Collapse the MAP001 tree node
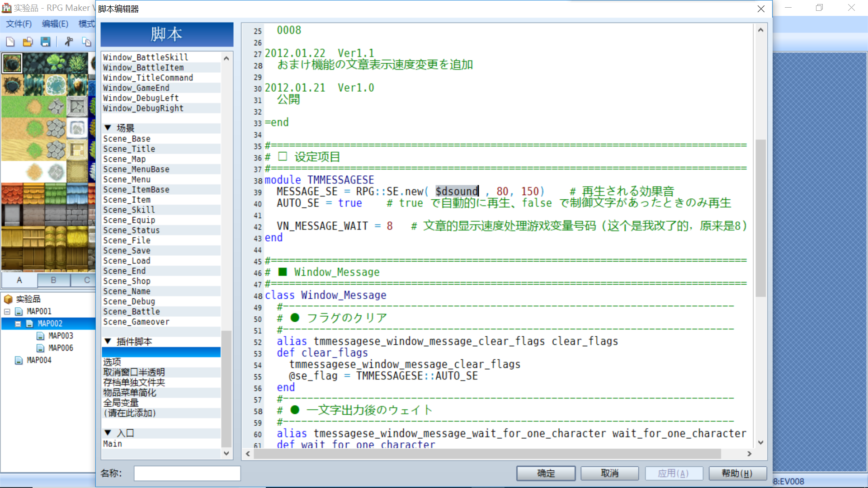The height and width of the screenshot is (488, 868). pyautogui.click(x=7, y=311)
